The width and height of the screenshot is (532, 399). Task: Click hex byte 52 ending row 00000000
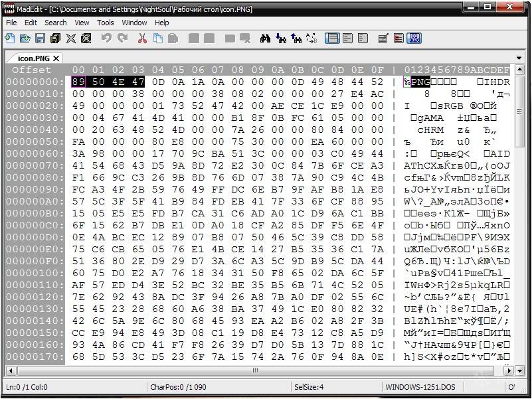377,82
